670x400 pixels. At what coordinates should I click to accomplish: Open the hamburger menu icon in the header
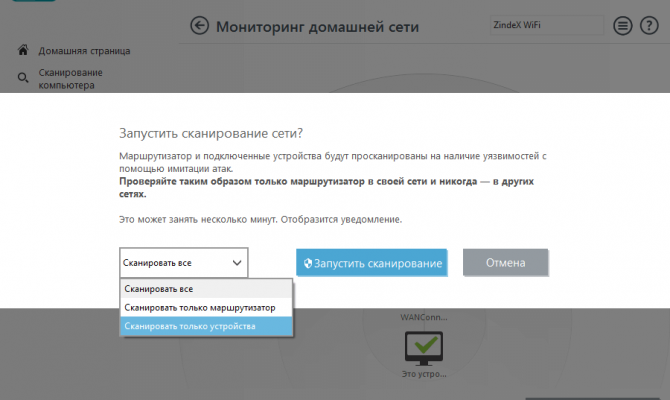[623, 26]
